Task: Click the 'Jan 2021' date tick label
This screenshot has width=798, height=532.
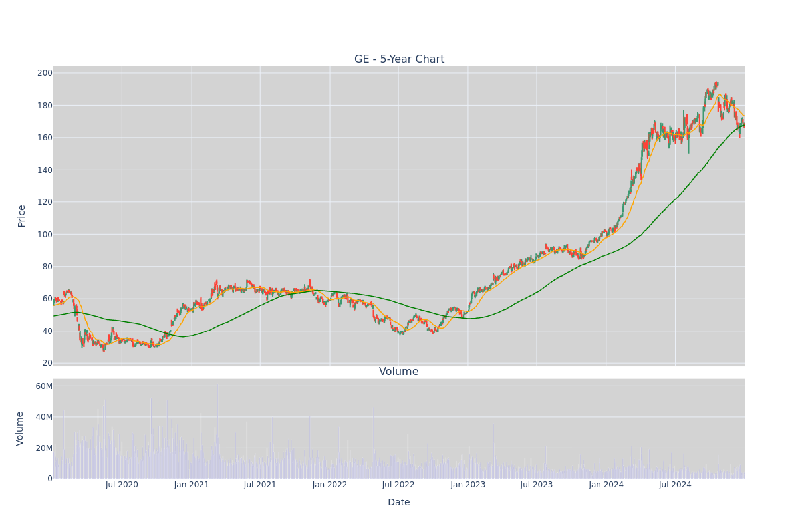Action: 192,485
